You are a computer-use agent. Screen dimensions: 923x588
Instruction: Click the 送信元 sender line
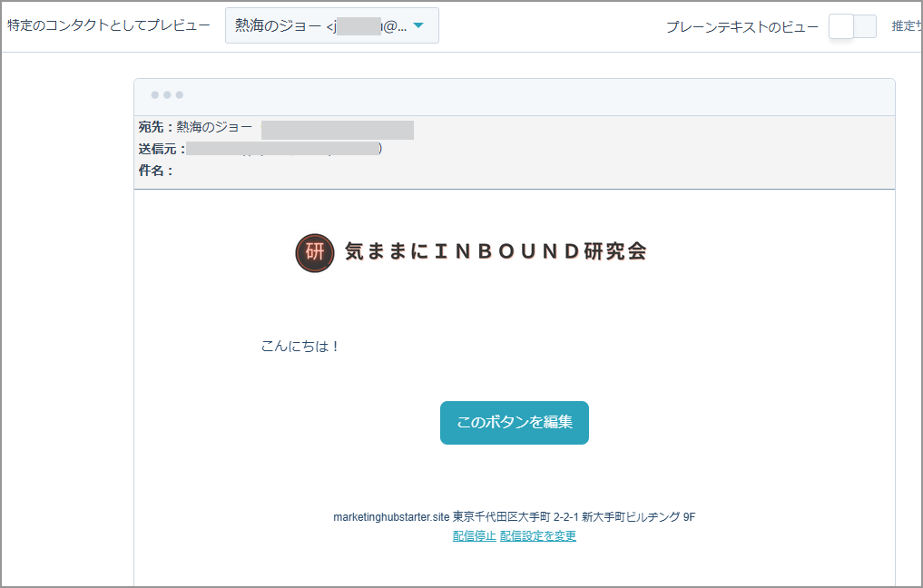coord(260,149)
